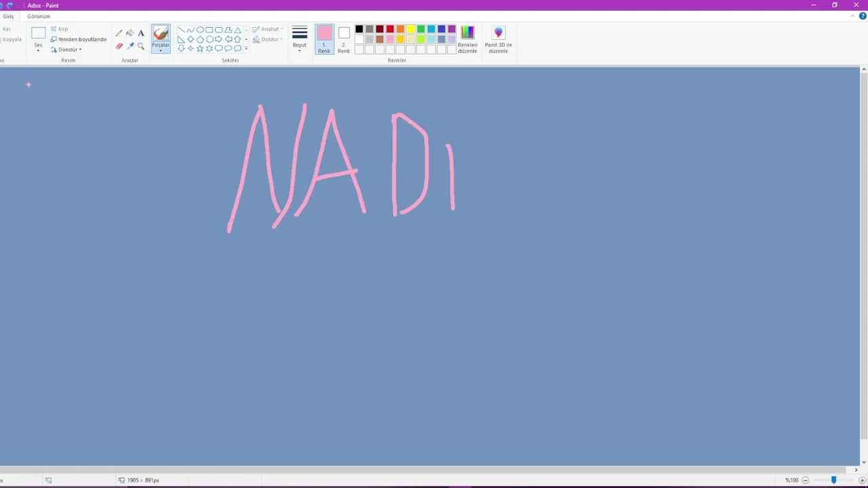This screenshot has width=868, height=488.
Task: Expand the shapes gallery more arrow
Action: pyautogui.click(x=246, y=49)
